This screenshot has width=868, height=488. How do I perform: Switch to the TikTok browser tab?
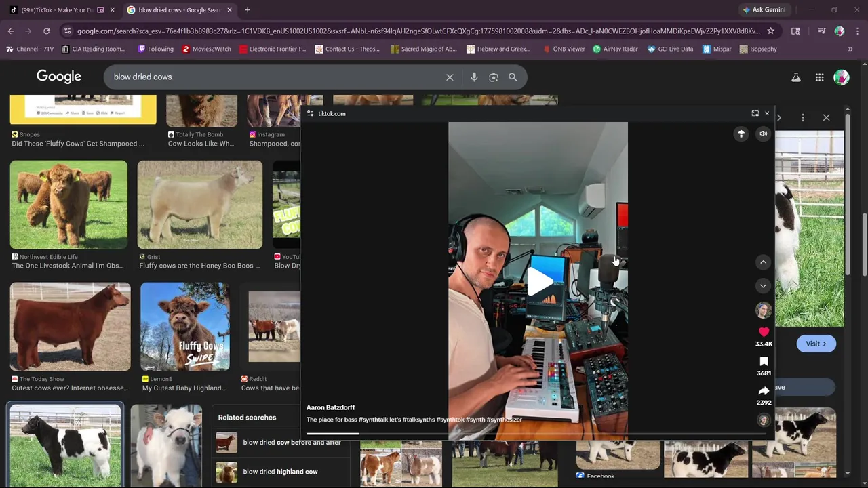click(57, 10)
